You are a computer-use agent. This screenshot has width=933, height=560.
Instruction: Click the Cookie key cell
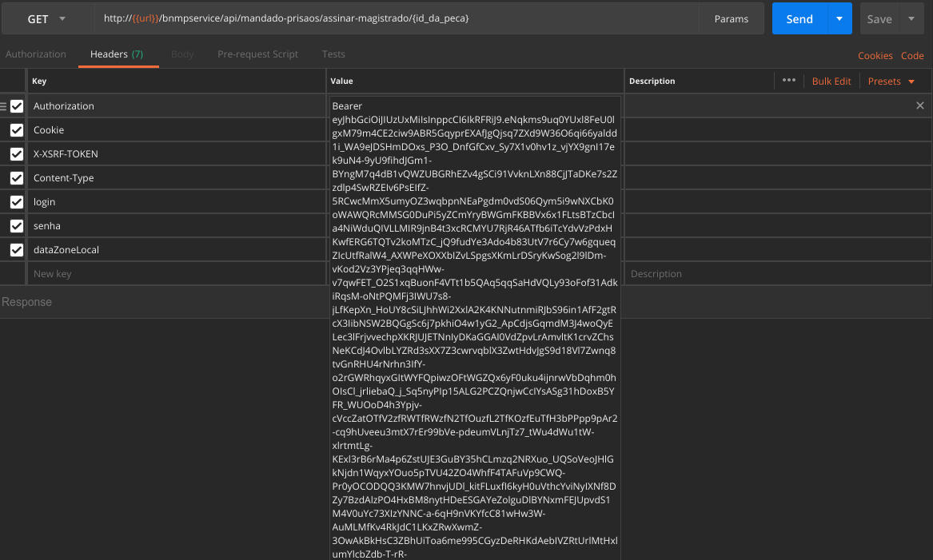click(177, 129)
